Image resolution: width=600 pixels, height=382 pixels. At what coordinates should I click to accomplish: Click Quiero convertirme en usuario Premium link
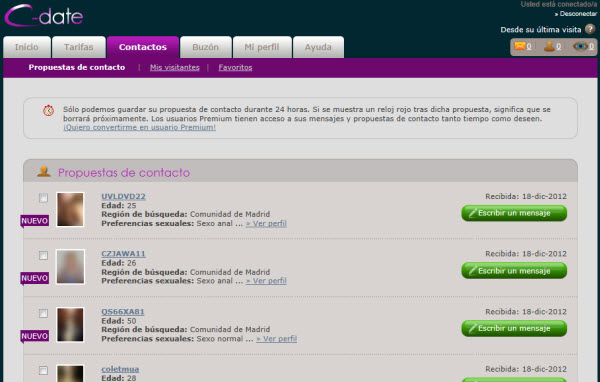[139, 127]
